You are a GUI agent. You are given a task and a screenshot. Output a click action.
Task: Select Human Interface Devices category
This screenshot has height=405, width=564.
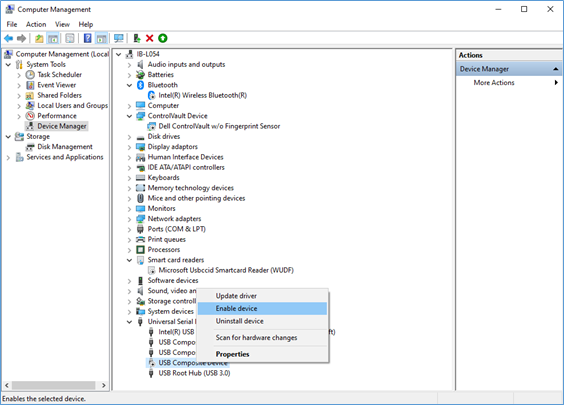tap(185, 157)
